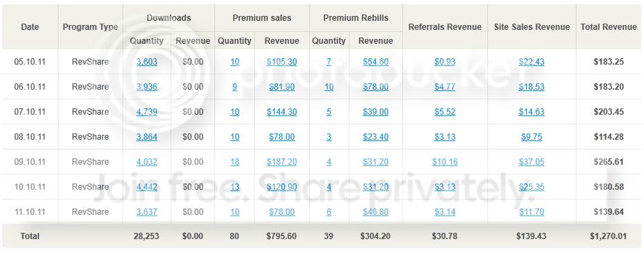Click the Site Sales Revenue header
Screen dimensions: 644x253
pos(531,27)
